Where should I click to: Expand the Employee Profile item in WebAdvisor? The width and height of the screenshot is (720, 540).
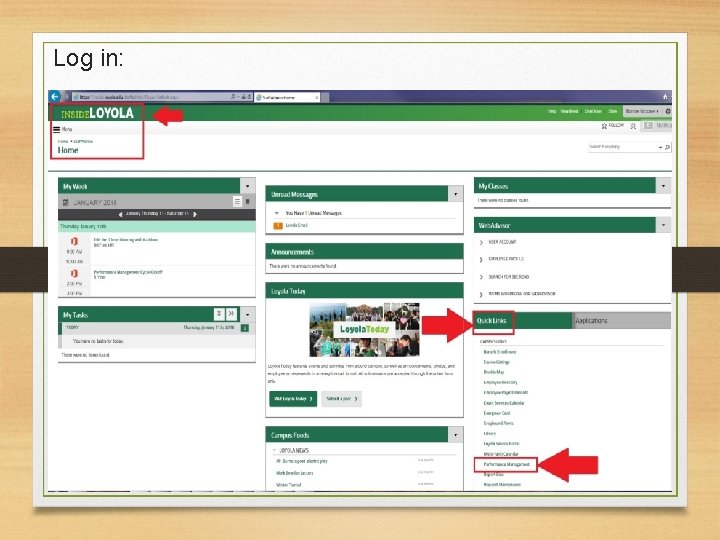[481, 259]
